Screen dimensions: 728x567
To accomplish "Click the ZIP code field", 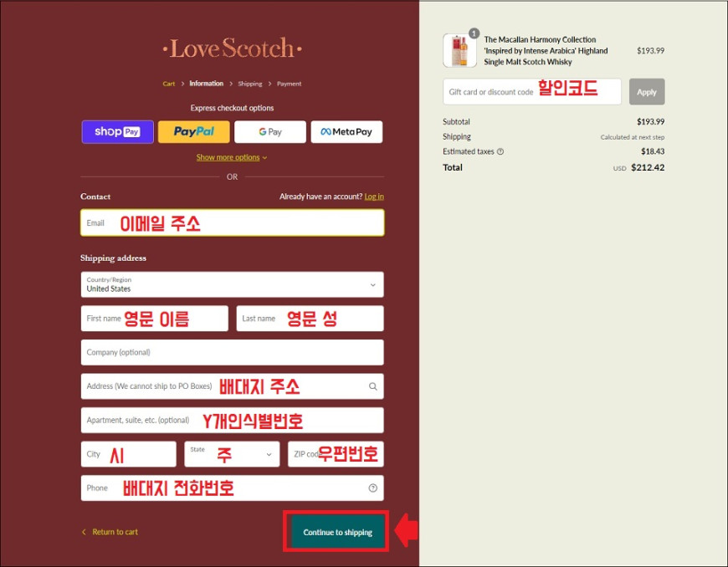I will point(336,454).
